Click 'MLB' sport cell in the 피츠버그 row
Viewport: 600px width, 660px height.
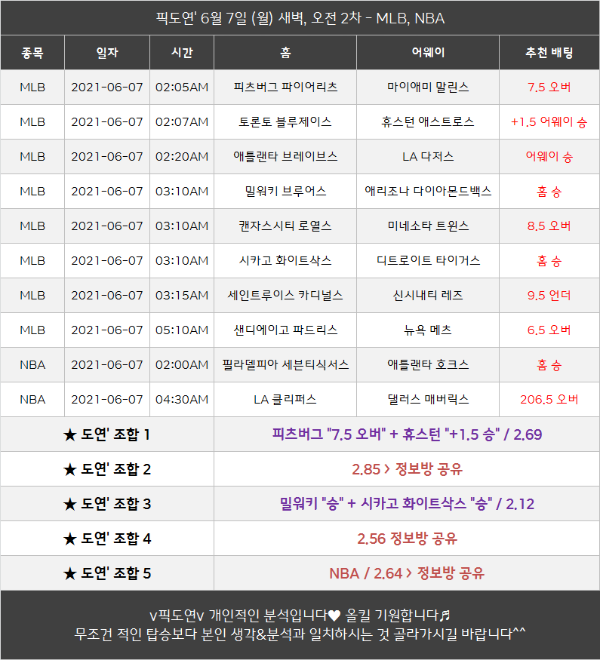coord(32,87)
